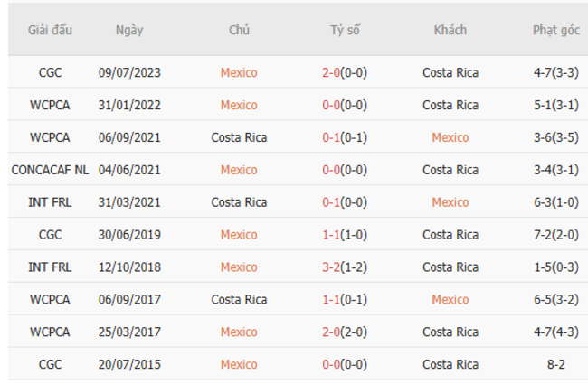Click Costa Rica in the 31/01/2022 match row
The image size is (588, 384).
(450, 106)
